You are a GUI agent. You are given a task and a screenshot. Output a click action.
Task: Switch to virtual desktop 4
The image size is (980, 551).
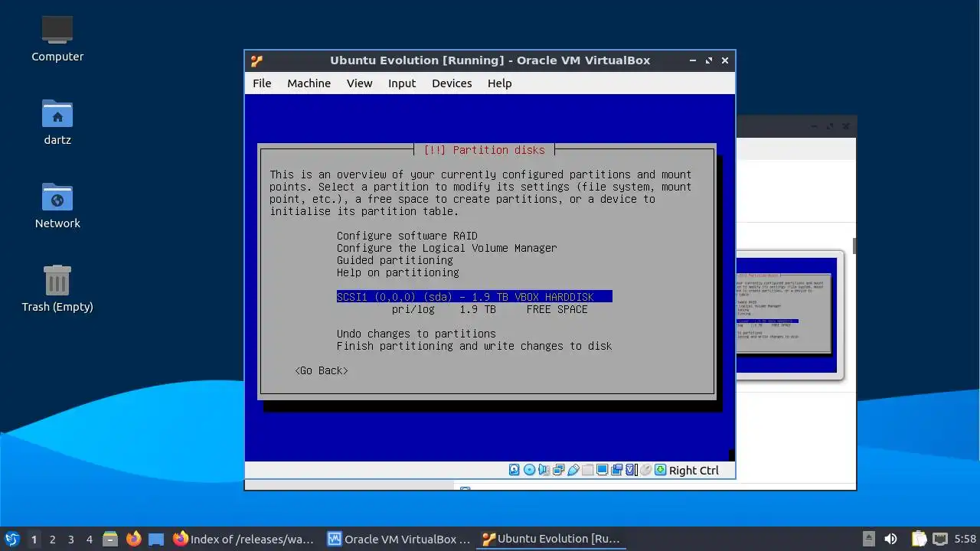pyautogui.click(x=89, y=540)
